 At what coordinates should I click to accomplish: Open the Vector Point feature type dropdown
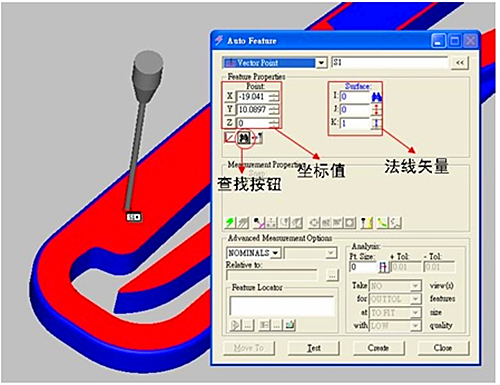click(321, 63)
